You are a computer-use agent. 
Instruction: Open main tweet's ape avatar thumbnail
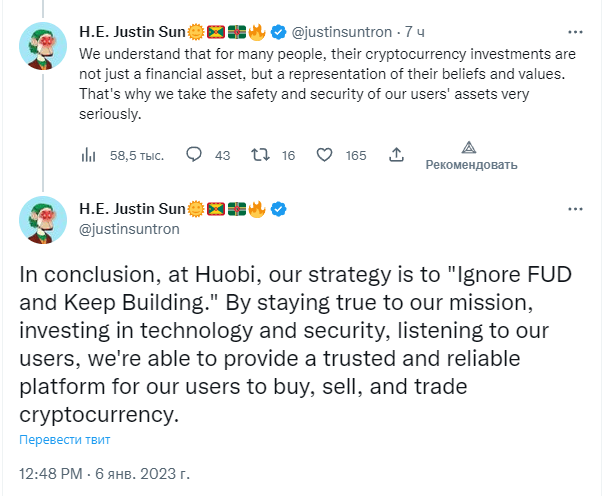43,220
